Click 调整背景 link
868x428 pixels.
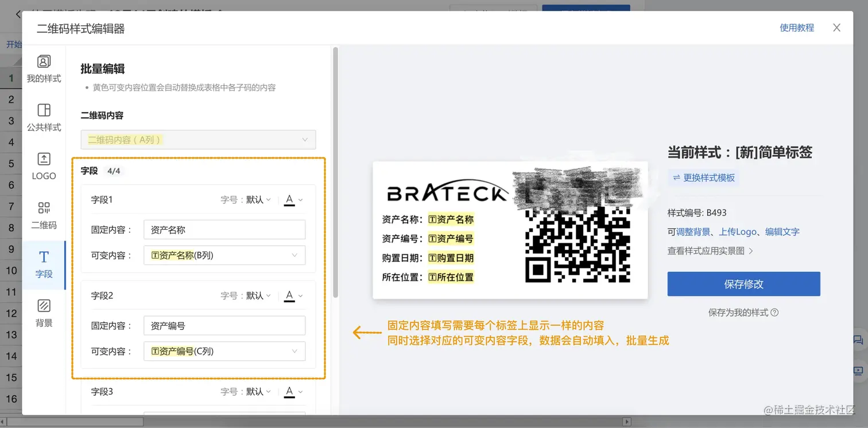[x=693, y=232]
